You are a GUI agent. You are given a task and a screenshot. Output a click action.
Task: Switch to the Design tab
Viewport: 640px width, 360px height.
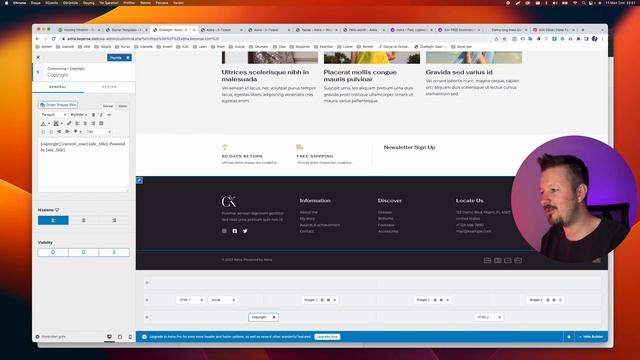coord(109,87)
